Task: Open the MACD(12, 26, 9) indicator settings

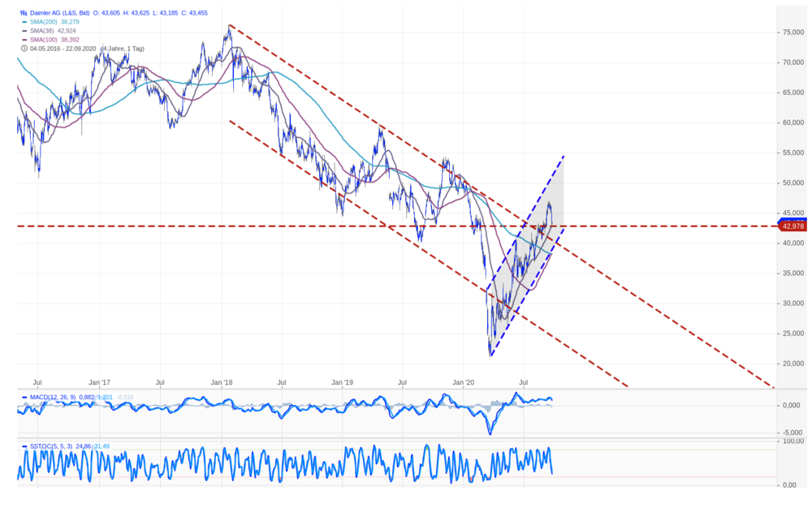Action: pyautogui.click(x=53, y=398)
